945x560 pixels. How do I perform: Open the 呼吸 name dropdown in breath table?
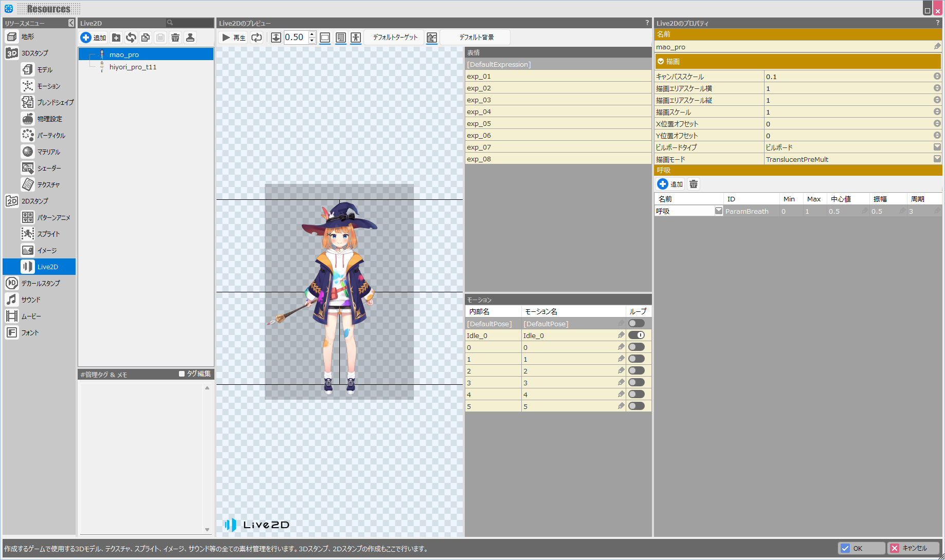pos(719,211)
